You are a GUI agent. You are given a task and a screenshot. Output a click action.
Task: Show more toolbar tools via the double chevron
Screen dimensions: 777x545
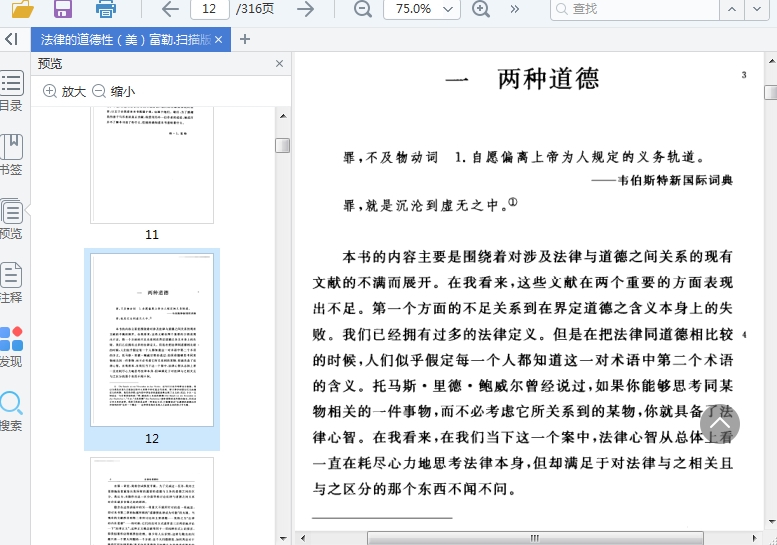coord(515,9)
